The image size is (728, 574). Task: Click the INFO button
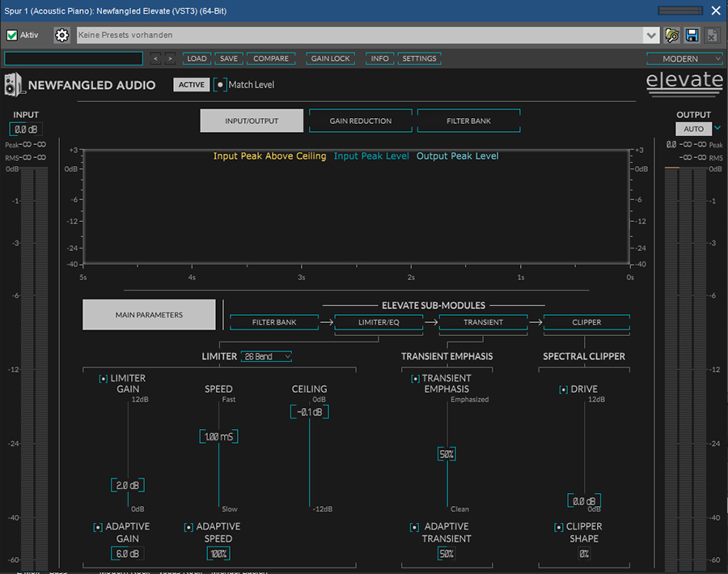(379, 58)
